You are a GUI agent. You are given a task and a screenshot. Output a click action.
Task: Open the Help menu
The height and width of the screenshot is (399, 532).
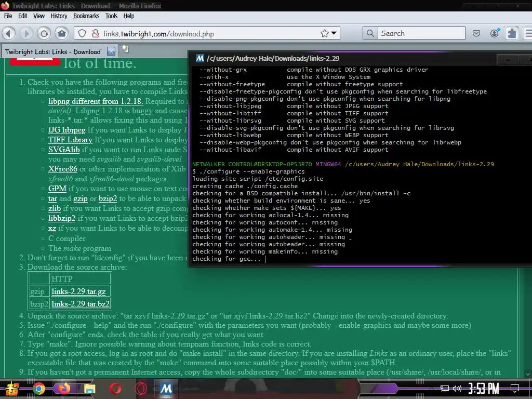pyautogui.click(x=129, y=16)
